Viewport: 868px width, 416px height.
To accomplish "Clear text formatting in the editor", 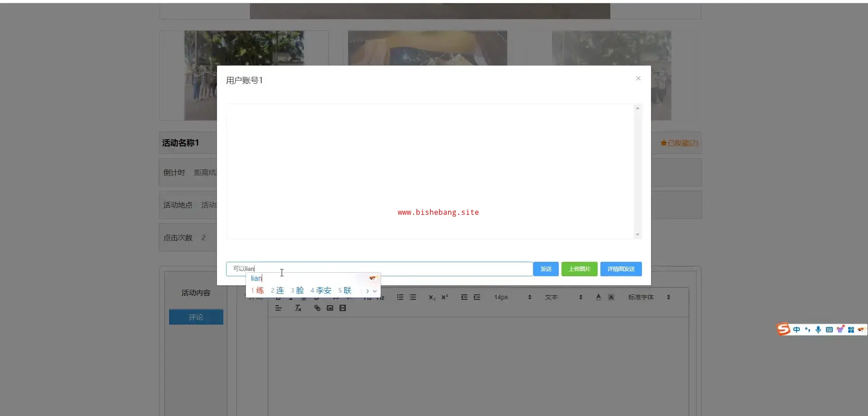I will point(298,308).
